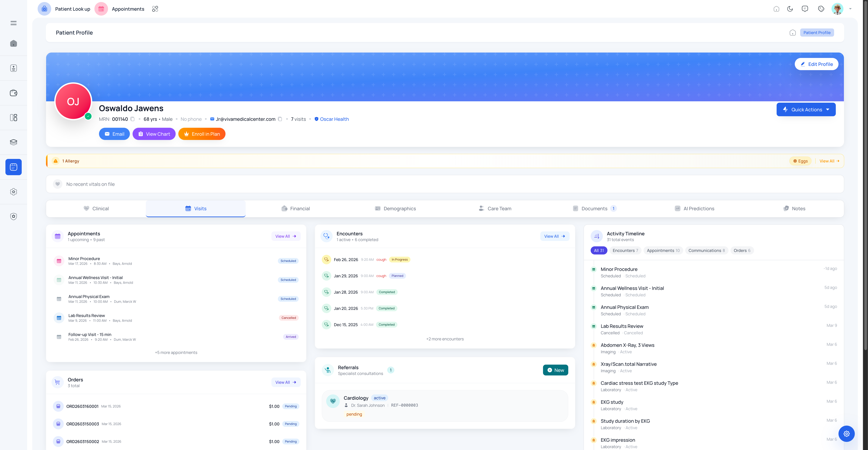Viewport: 868px width, 450px height.
Task: Open the shield badge icon at sidebar bottom
Action: tap(14, 216)
